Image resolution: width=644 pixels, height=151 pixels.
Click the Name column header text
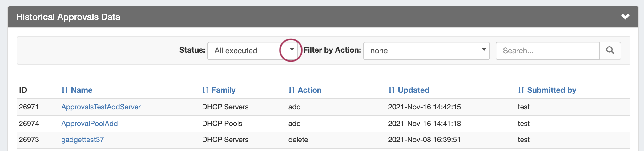click(x=82, y=90)
